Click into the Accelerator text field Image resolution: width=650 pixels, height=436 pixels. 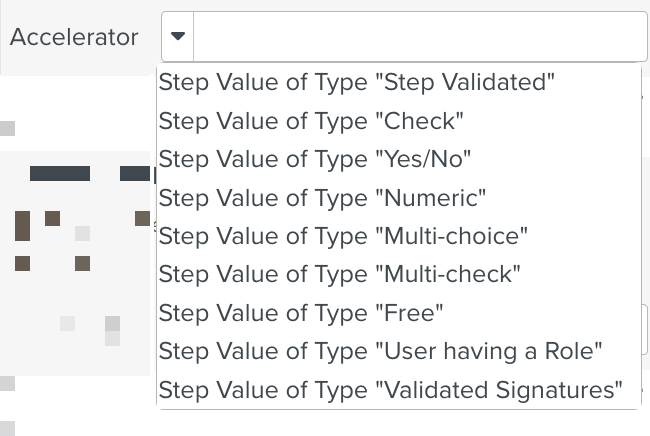420,37
